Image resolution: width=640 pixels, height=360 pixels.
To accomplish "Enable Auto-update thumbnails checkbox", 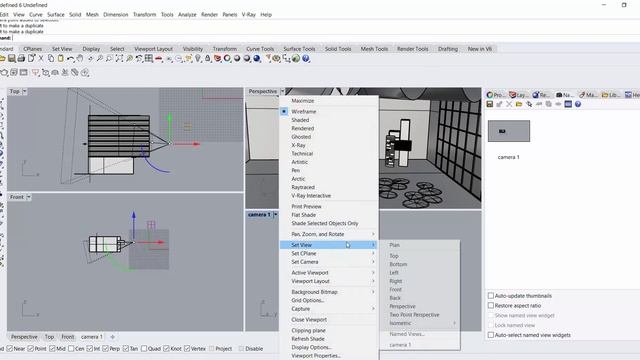I will [491, 296].
